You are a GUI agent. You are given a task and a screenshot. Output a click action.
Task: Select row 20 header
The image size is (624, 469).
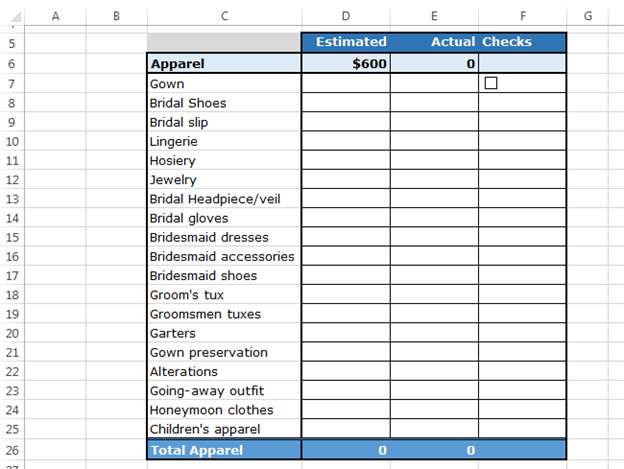pos(12,333)
